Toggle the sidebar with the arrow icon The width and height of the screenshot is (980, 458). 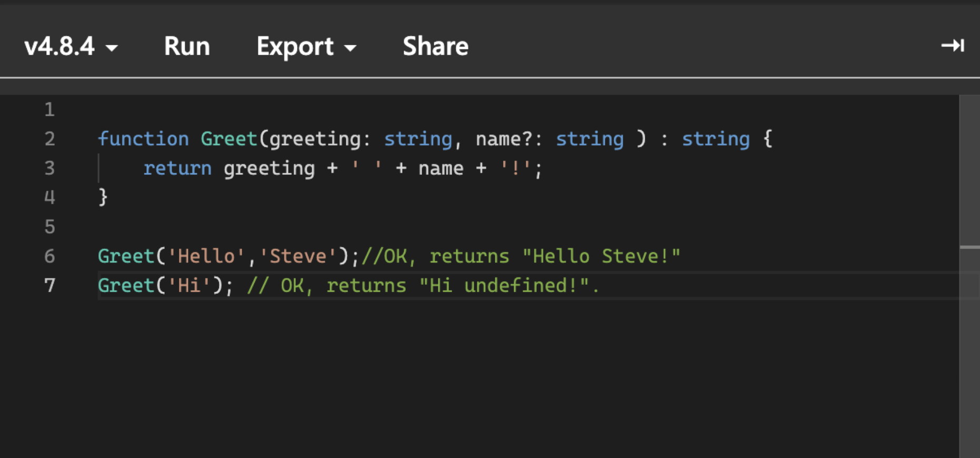point(952,46)
